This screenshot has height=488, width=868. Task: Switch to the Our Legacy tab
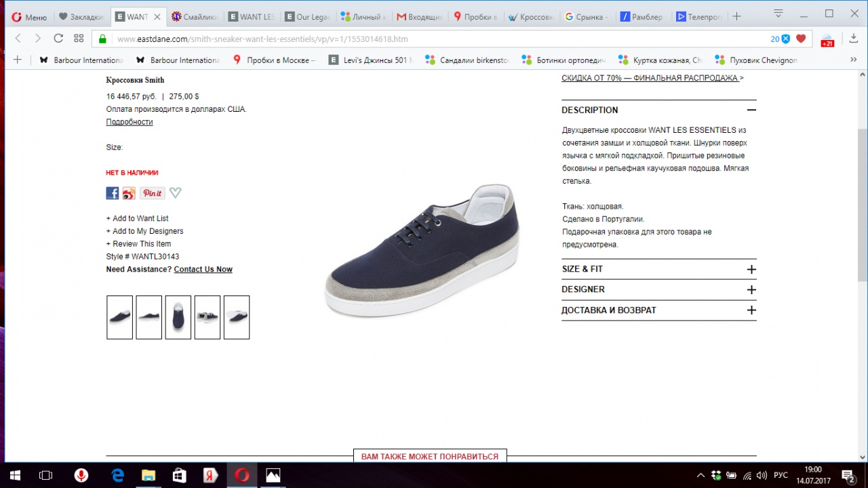(x=308, y=16)
